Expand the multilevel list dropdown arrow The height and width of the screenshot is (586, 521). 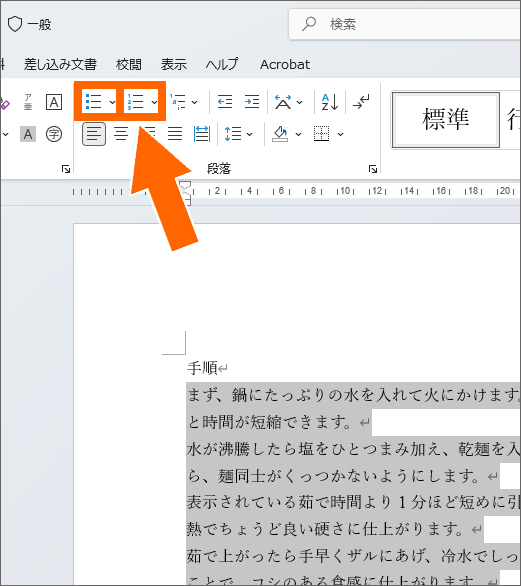point(194,102)
